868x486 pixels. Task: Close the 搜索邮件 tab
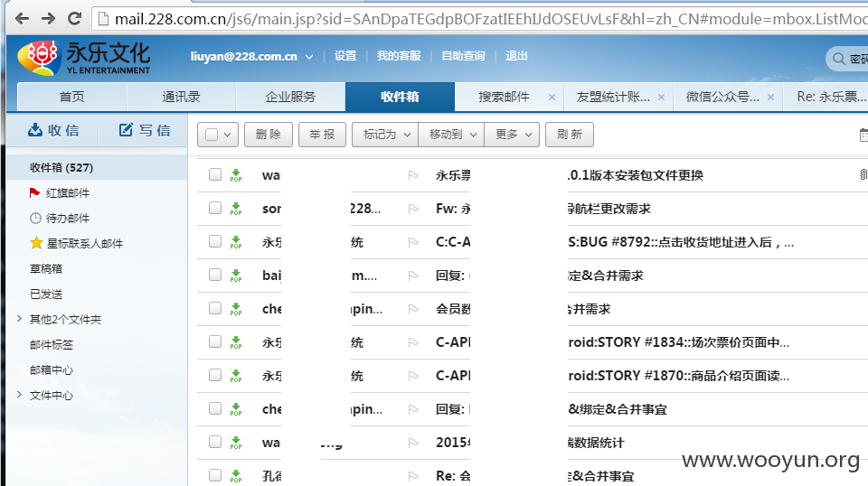point(552,98)
